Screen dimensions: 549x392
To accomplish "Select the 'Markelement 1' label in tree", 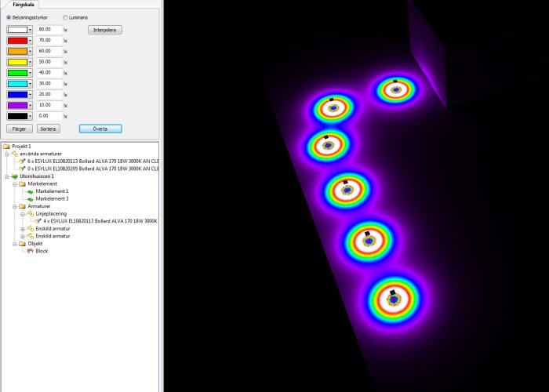I will [53, 191].
